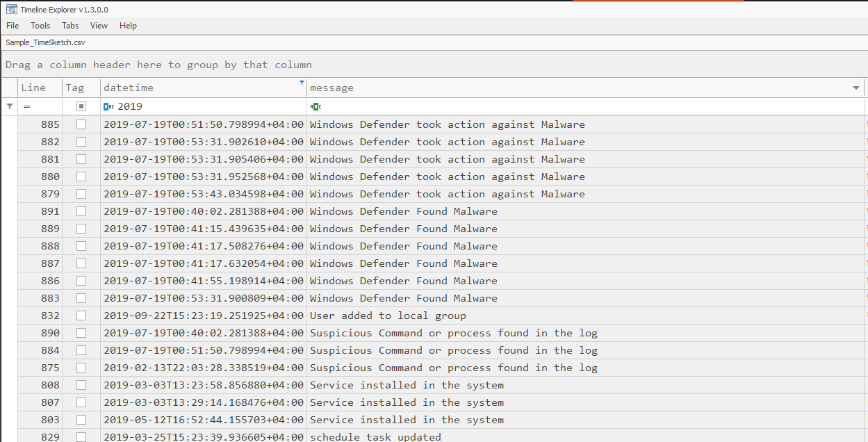The image size is (868, 442).
Task: Select datetime 2019-07-19T00:53:43.034598+04:00
Action: (x=204, y=194)
